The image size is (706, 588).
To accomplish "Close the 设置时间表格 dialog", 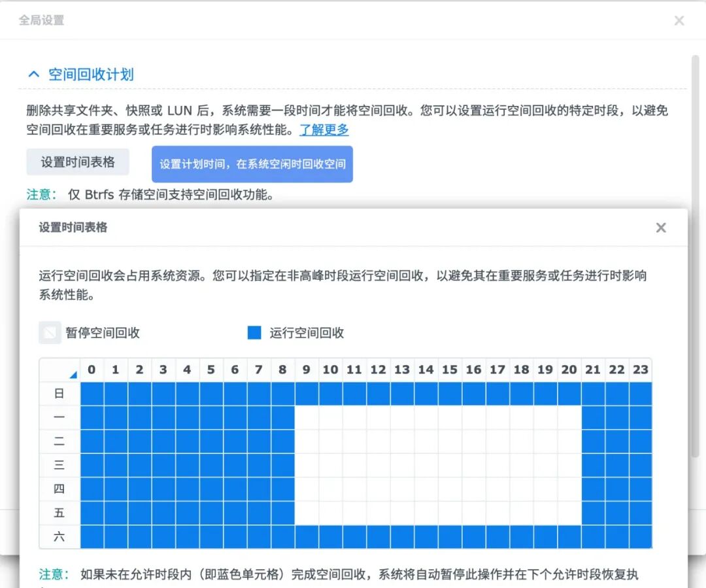I will (x=660, y=228).
